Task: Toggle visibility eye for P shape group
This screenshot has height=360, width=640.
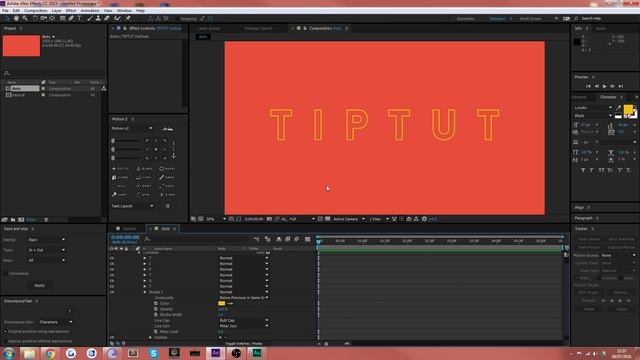Action: pyautogui.click(x=112, y=269)
